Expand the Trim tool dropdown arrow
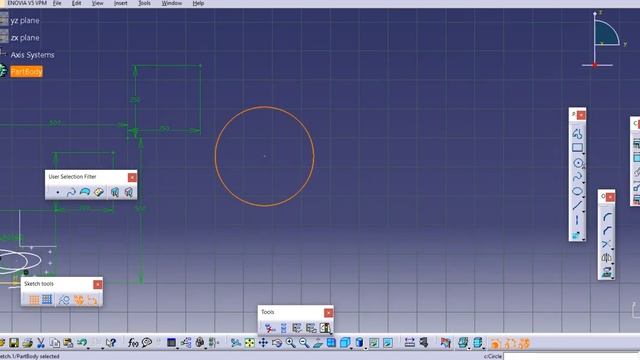This screenshot has width=640, height=360. [x=612, y=250]
